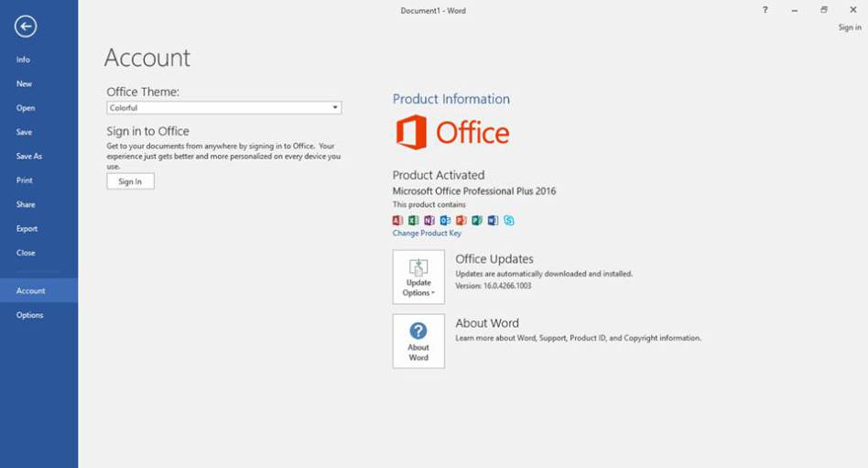Screen dimensions: 868x468
Task: Click the Skype for Business product icon
Action: [x=509, y=221]
